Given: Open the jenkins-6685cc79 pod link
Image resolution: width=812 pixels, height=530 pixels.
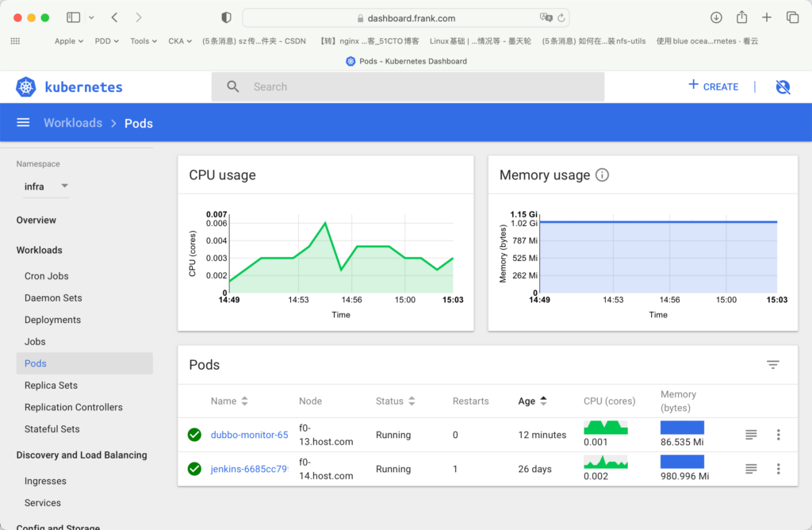Looking at the screenshot, I should coord(249,469).
